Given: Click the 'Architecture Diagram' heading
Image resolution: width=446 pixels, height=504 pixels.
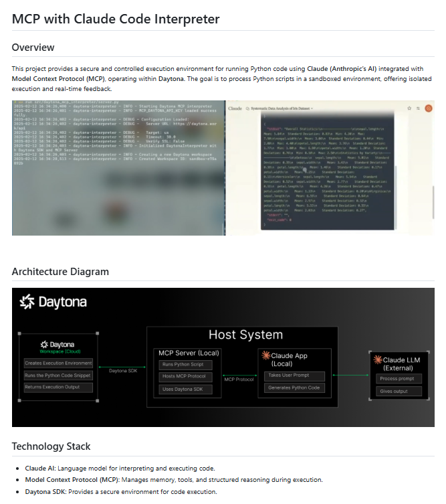Looking at the screenshot, I should point(60,272).
